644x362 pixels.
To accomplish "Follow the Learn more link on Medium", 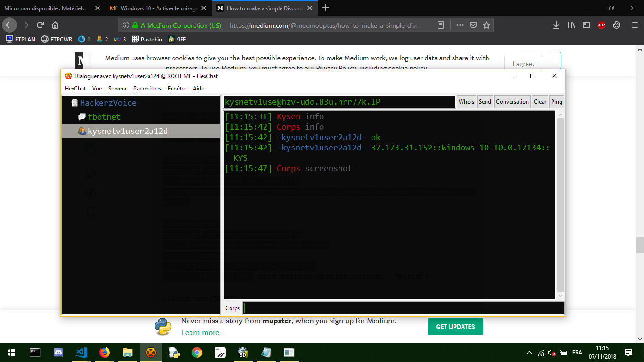I will tap(200, 333).
